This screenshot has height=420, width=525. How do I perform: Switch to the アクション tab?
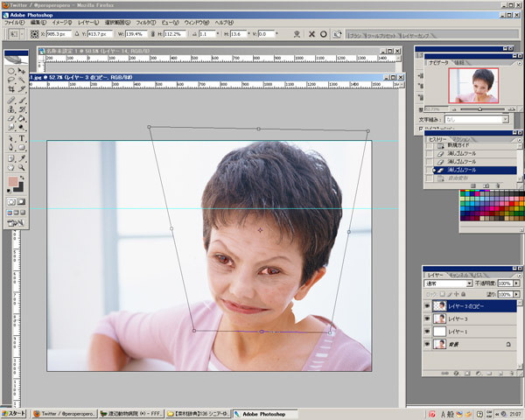coord(461,140)
